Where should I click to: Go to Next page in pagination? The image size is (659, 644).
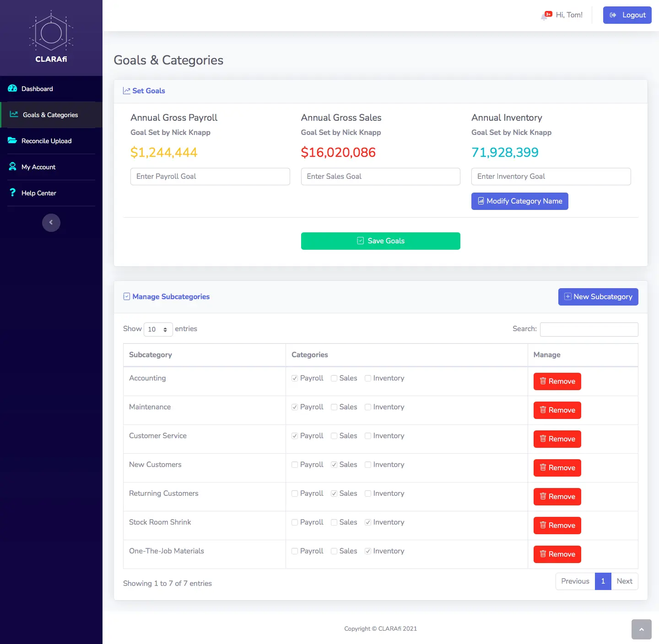pyautogui.click(x=624, y=581)
